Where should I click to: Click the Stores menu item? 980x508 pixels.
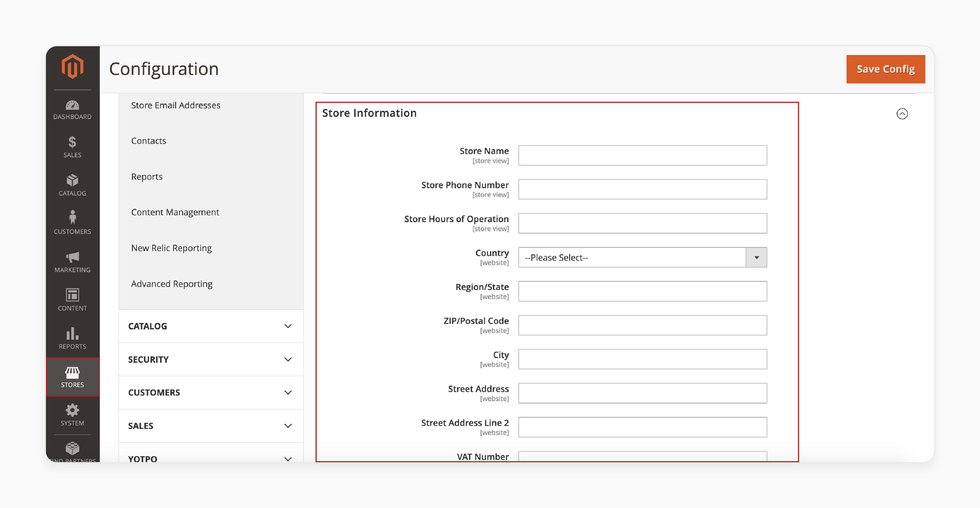click(x=72, y=376)
